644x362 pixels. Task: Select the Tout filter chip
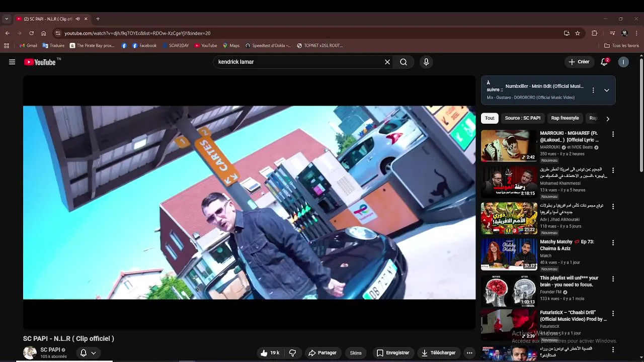[x=490, y=118]
